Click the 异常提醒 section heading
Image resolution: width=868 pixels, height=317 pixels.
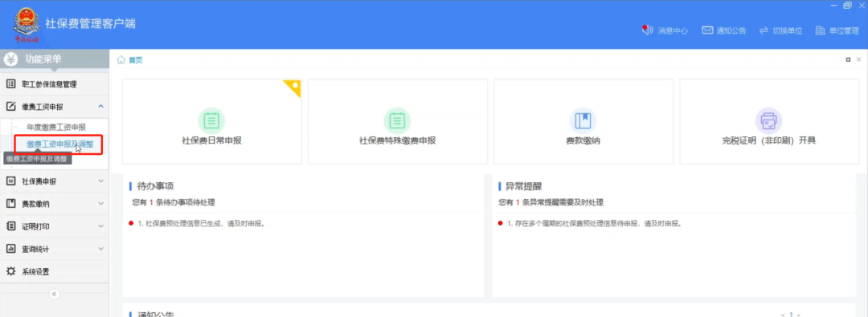coord(524,186)
